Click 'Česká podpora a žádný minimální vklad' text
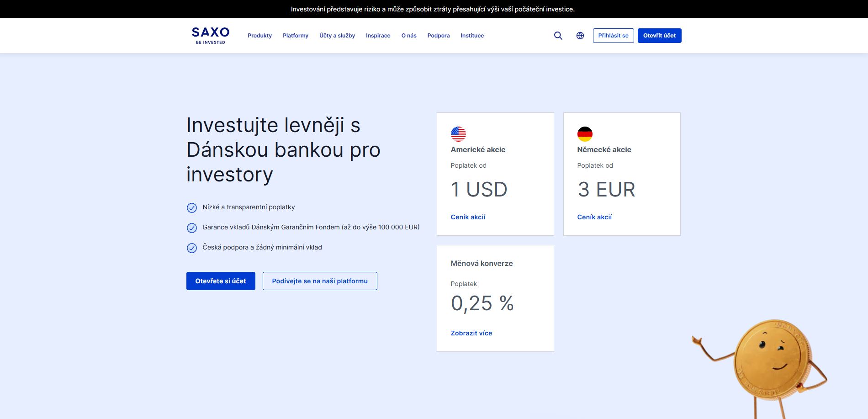 click(262, 247)
